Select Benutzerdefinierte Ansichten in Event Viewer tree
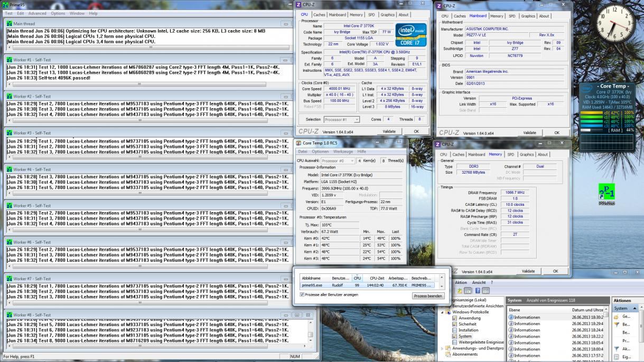This screenshot has height=362, width=644. click(478, 306)
